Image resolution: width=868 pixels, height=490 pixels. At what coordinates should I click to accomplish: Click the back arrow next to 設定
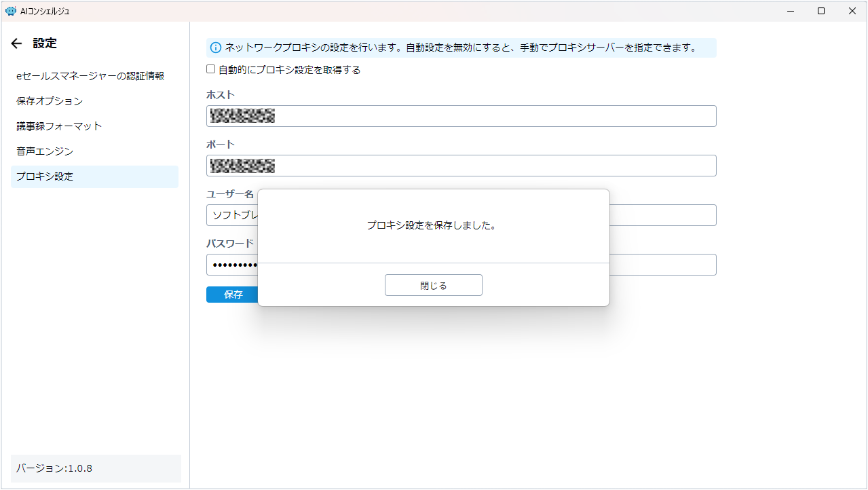click(17, 43)
